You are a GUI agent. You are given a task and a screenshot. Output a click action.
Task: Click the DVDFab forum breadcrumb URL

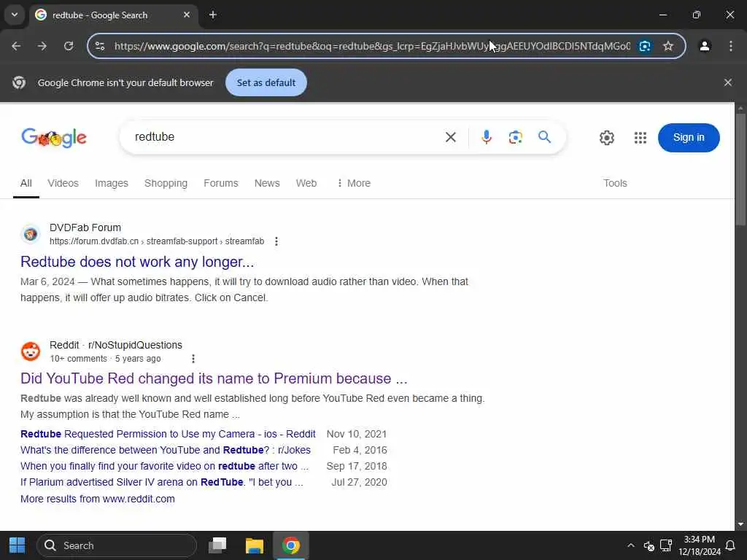point(157,241)
